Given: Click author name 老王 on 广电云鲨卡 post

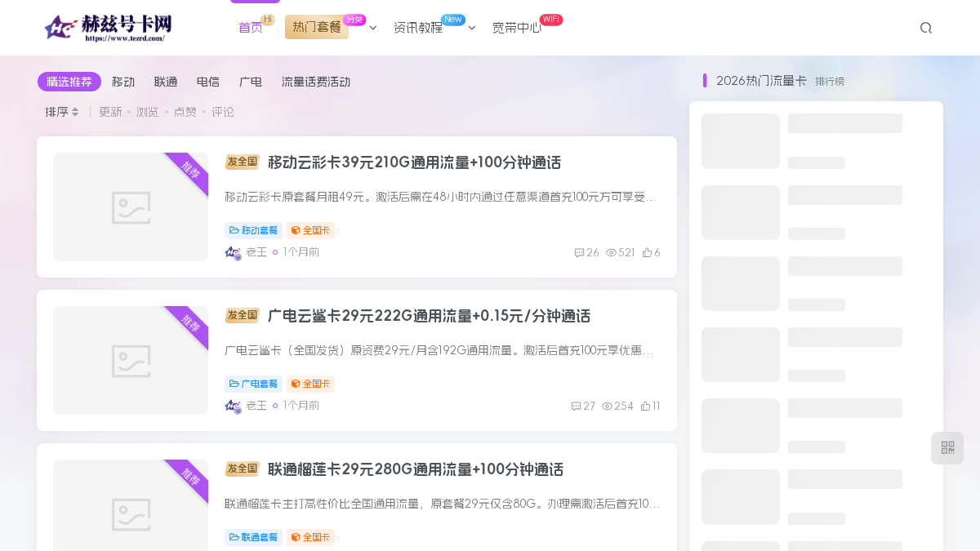Looking at the screenshot, I should 256,406.
